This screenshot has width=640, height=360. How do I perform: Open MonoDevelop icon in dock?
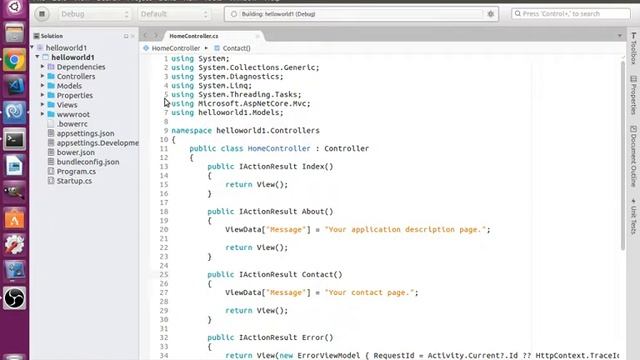pos(14,112)
